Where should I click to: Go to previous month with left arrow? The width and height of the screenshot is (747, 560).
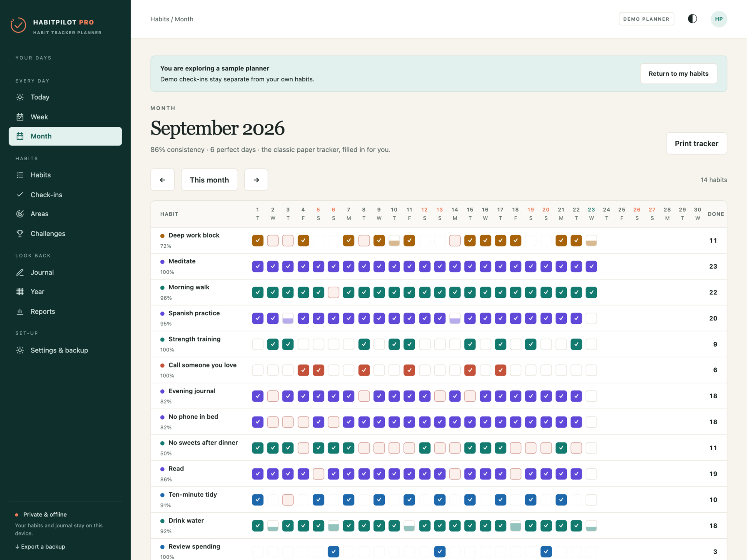coord(163,180)
